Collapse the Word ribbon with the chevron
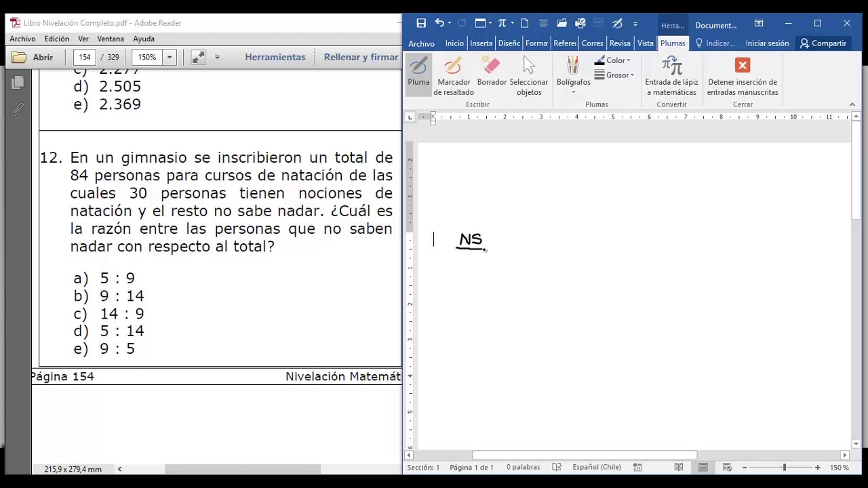The image size is (868, 488). (852, 104)
